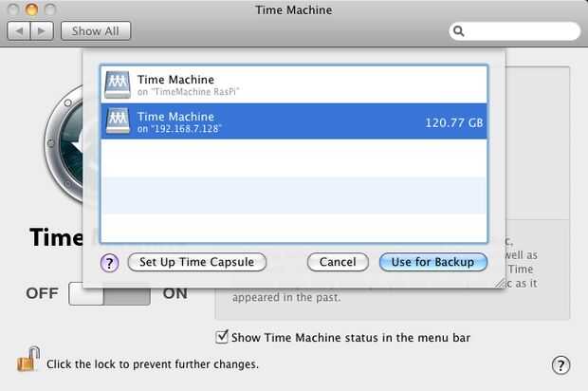Click the purple help icon in sheet
This screenshot has height=391, width=588.
[x=110, y=262]
